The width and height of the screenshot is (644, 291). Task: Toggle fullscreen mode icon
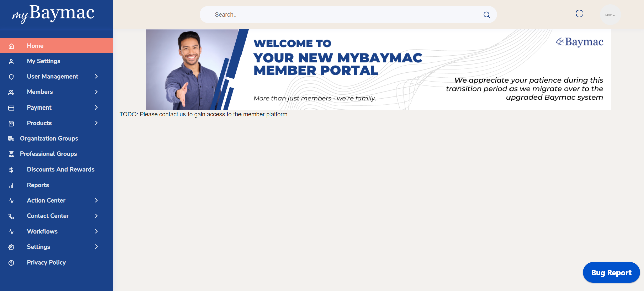coord(579,13)
